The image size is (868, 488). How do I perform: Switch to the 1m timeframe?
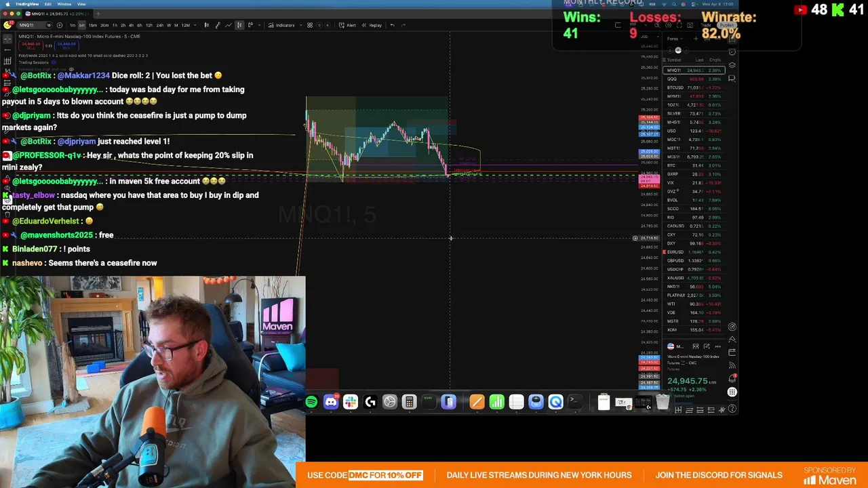[73, 25]
